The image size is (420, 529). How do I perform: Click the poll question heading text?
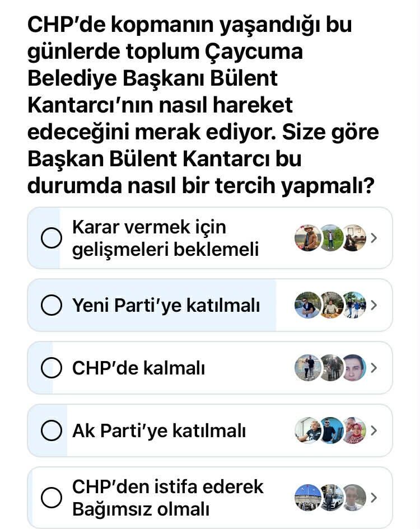pos(203,105)
